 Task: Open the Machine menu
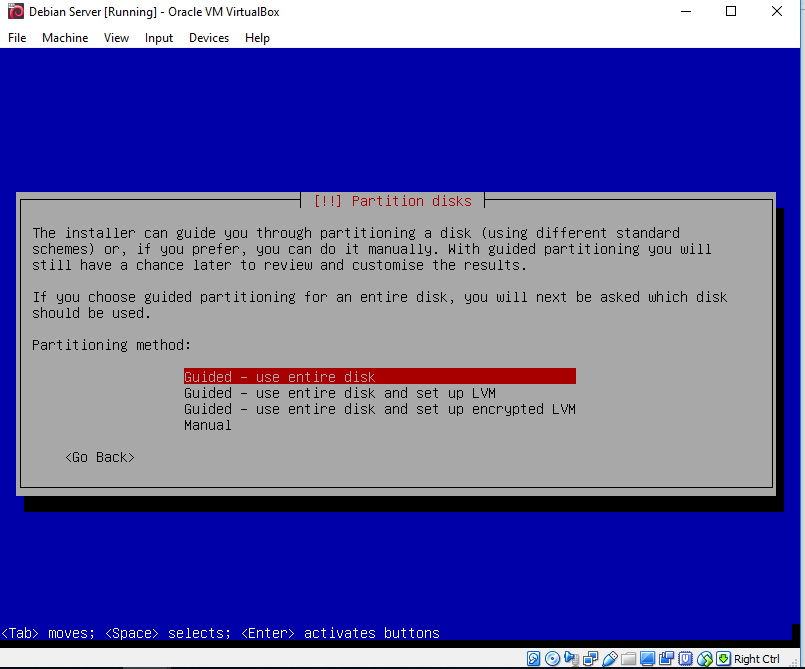(x=65, y=38)
